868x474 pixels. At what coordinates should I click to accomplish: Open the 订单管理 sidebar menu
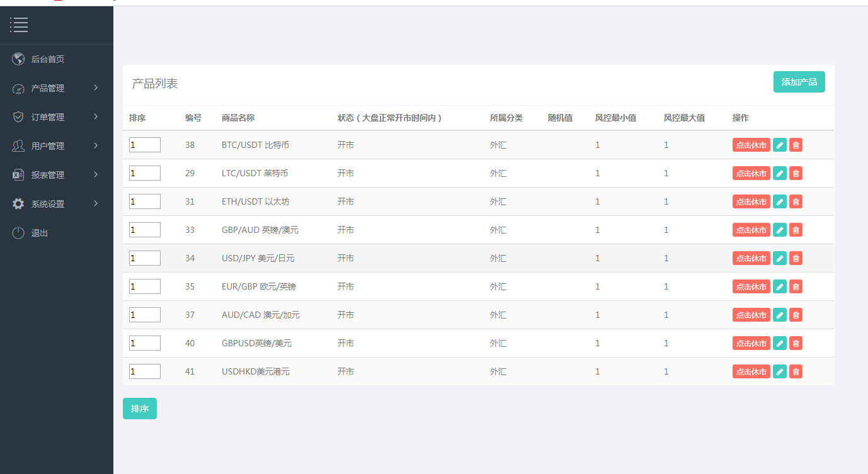pos(57,117)
